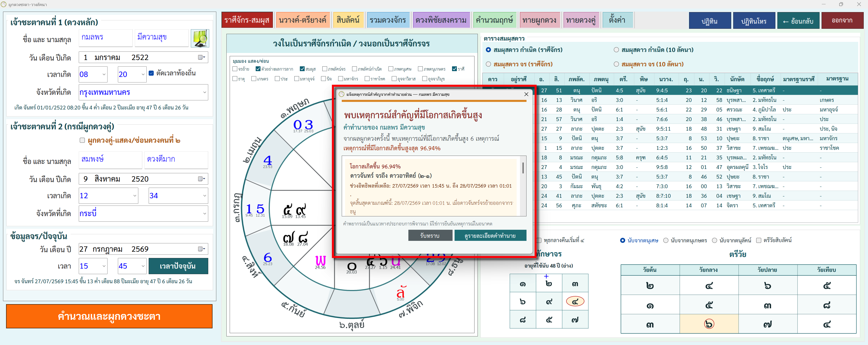
Task: Uncheck ตัวอย่างผลการลาก option
Action: (258, 69)
